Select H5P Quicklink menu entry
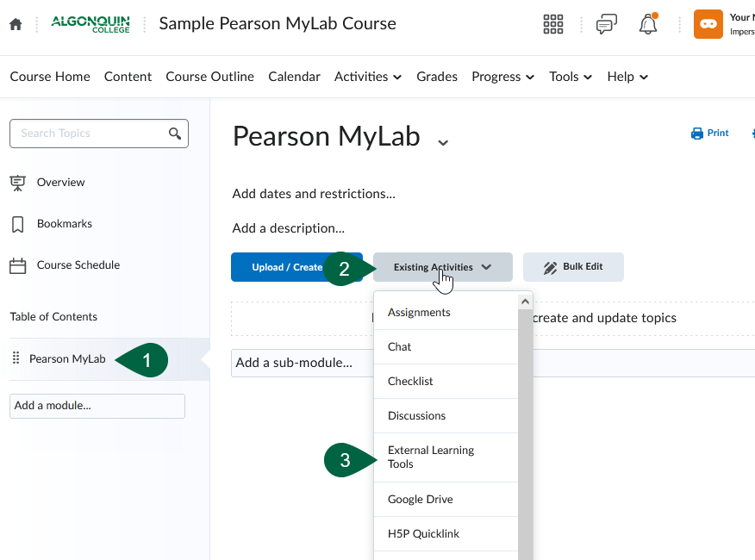Screen dimensions: 755x560 point(423,533)
